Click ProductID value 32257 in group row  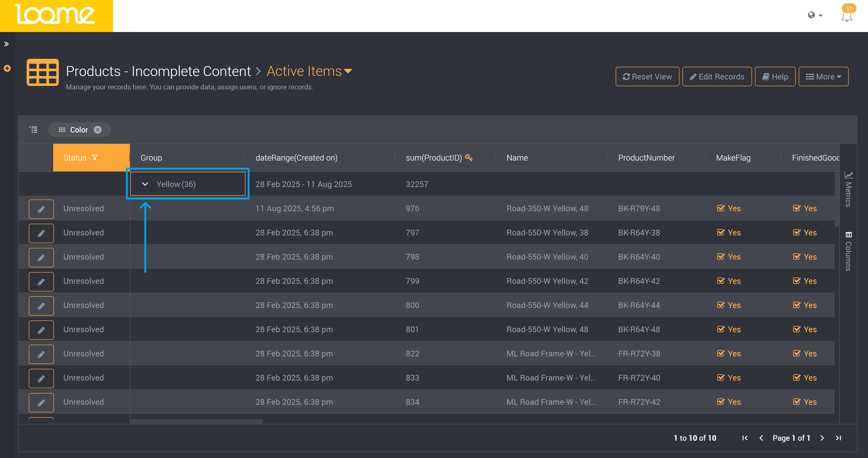pos(417,184)
